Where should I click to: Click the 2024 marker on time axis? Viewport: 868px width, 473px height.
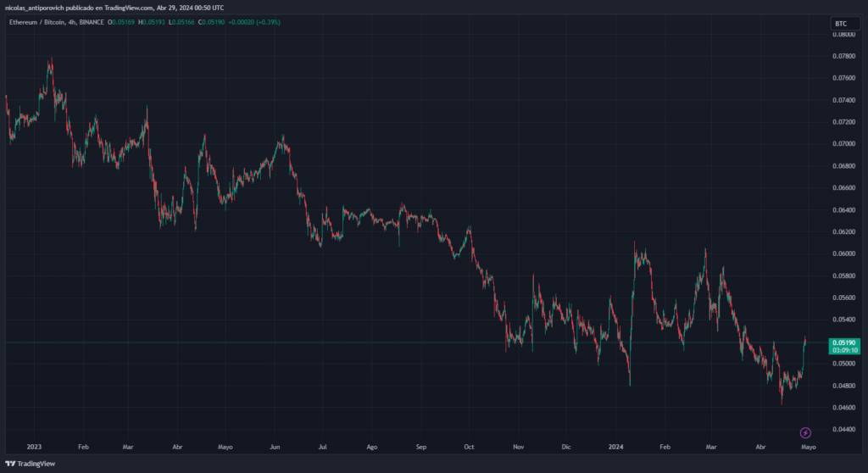point(615,445)
